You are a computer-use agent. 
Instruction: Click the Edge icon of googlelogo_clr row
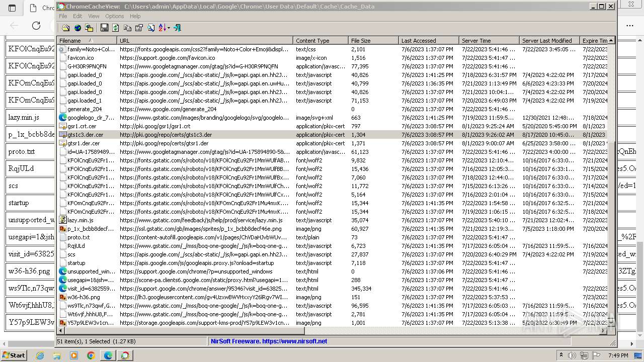(63, 118)
